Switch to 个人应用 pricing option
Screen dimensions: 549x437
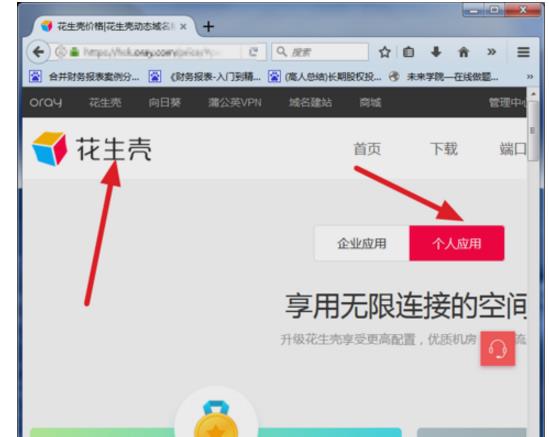(457, 243)
